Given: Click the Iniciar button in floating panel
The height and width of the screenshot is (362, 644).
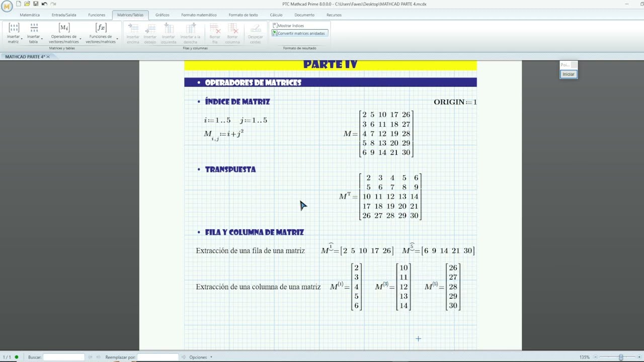Looking at the screenshot, I should click(569, 74).
